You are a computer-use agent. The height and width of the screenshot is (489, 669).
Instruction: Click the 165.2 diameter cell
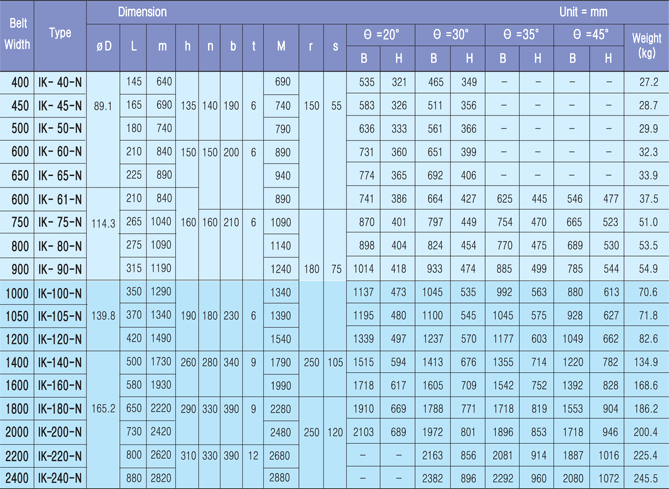point(104,409)
